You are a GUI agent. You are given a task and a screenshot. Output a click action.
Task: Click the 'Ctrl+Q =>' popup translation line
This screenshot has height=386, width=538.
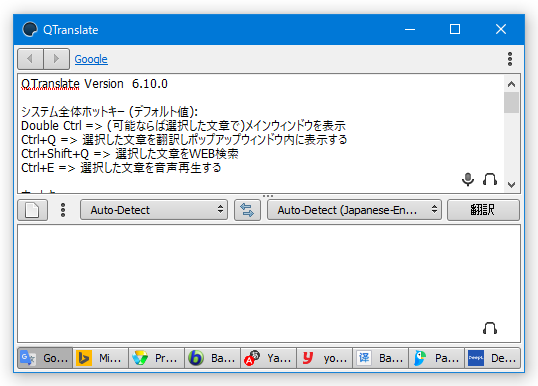(x=184, y=140)
